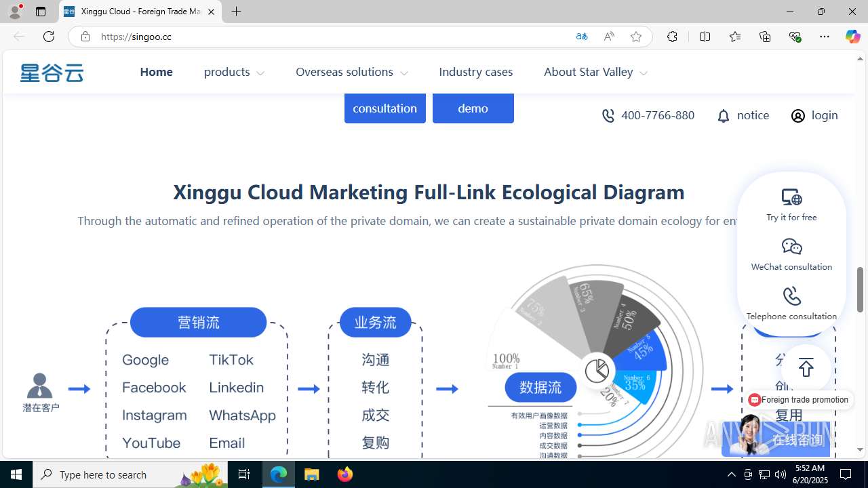Open the Home menu item
Image resolution: width=868 pixels, height=488 pixels.
point(156,72)
